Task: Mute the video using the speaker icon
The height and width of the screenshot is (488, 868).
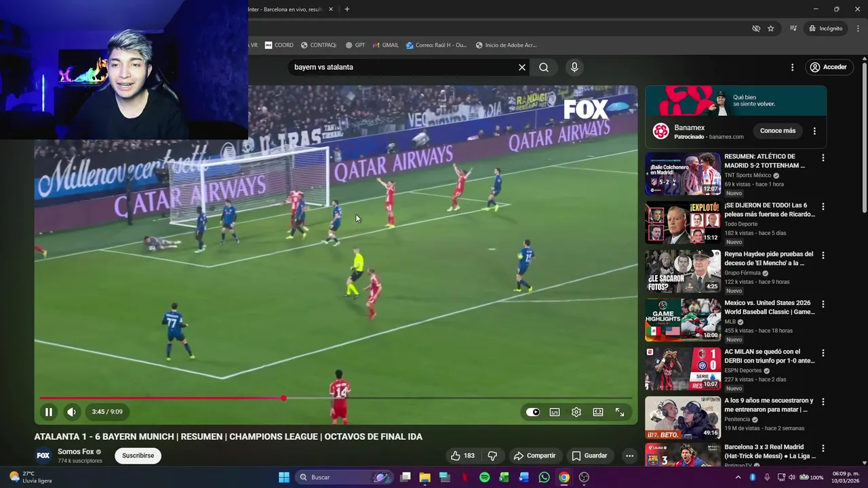Action: pos(71,411)
